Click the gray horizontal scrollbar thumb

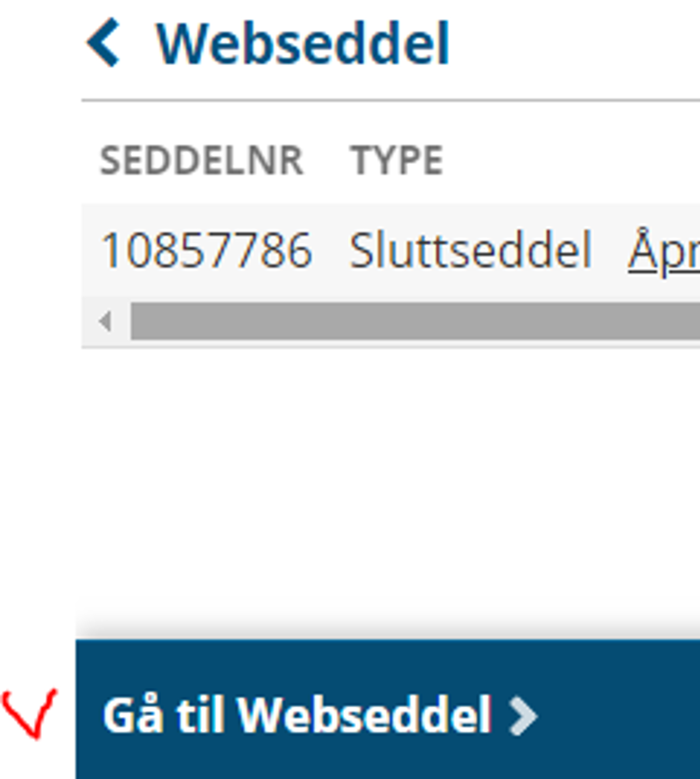tap(415, 321)
